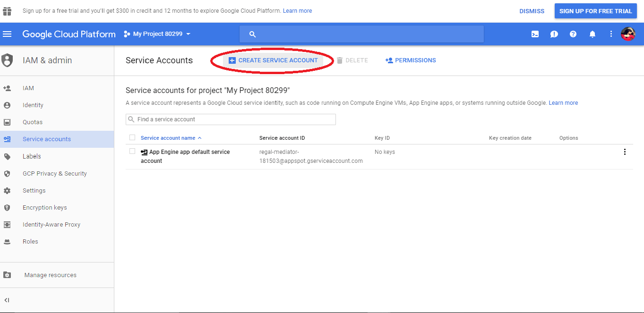
Task: Open the help question mark icon
Action: tap(573, 34)
